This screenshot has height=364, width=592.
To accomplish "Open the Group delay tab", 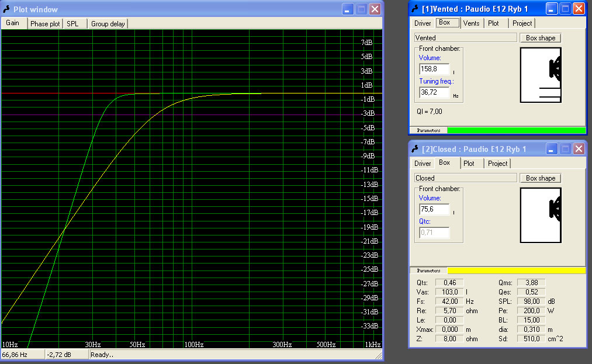I will [x=108, y=24].
